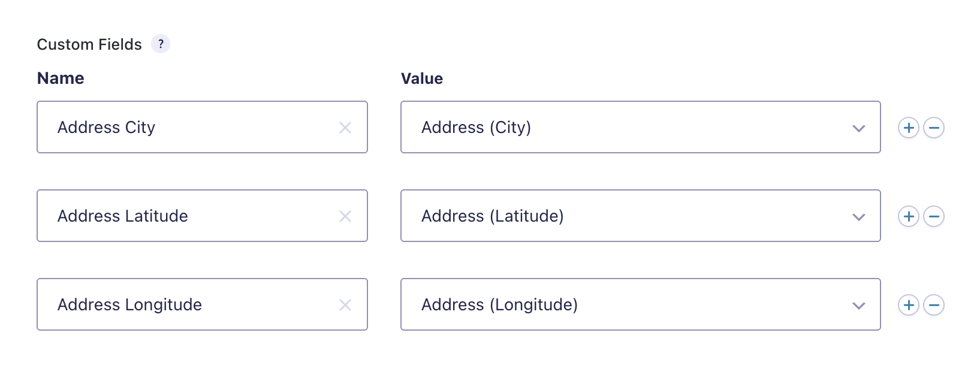
Task: Clear the Address Longitude name field
Action: 345,305
